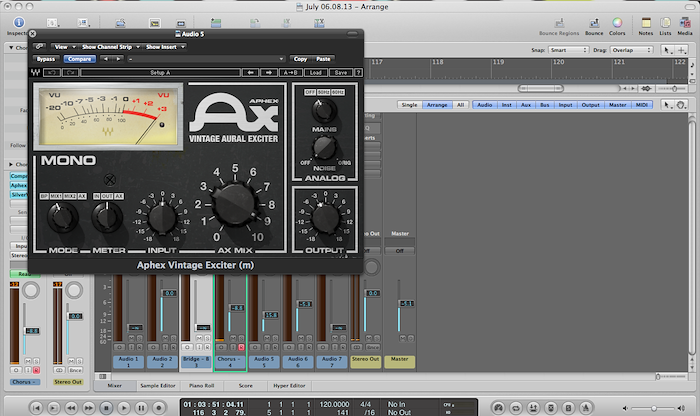Screen dimensions: 700x416
Task: Click the waveform zoom icon by ruler
Action: [646, 88]
